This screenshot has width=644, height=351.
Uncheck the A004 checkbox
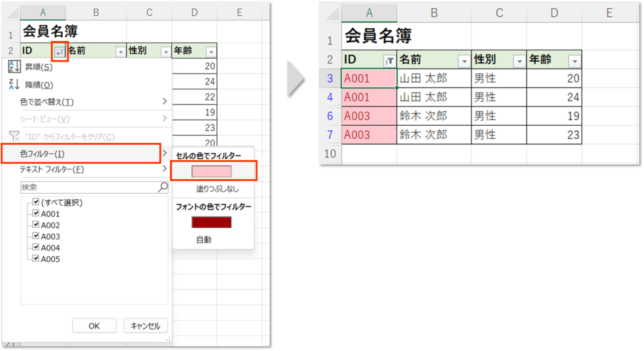pos(36,247)
